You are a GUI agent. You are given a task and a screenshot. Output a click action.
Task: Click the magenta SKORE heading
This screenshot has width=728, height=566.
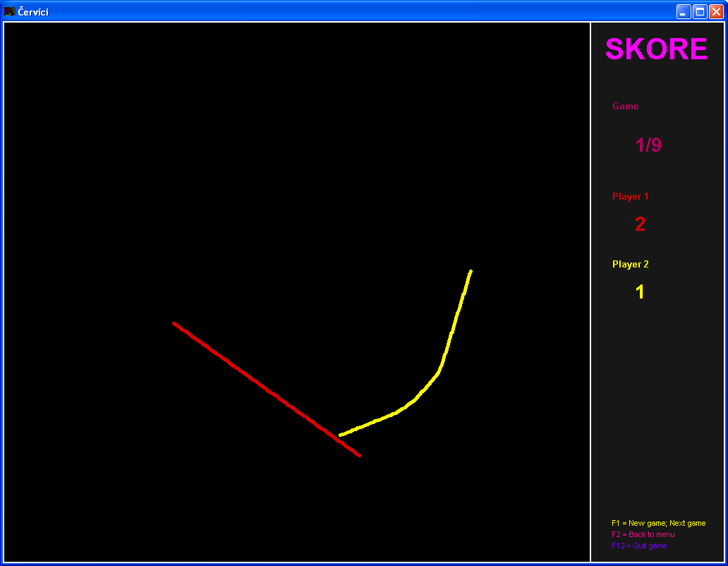[x=656, y=49]
